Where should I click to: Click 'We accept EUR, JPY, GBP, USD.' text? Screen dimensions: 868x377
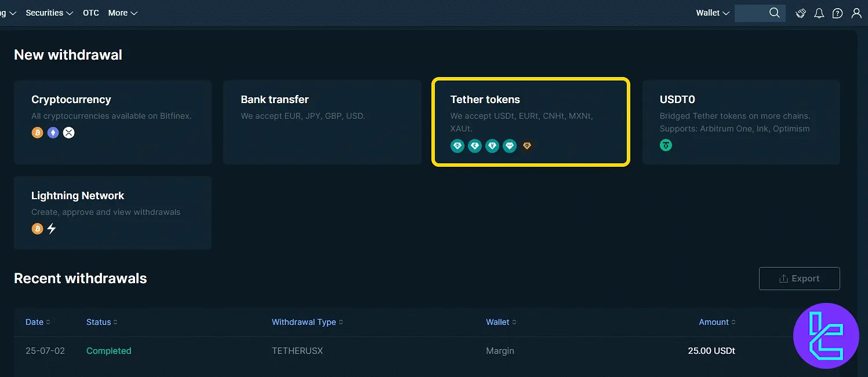[x=303, y=116]
